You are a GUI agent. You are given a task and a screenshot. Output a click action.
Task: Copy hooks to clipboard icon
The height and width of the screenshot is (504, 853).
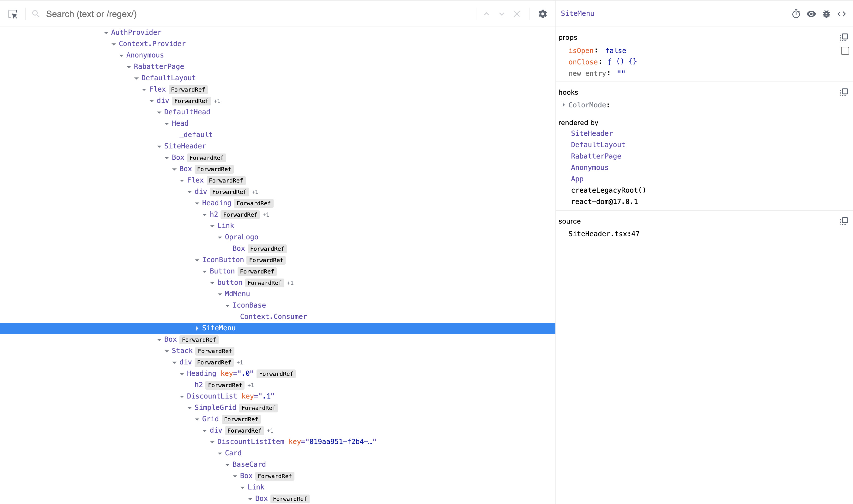(844, 93)
